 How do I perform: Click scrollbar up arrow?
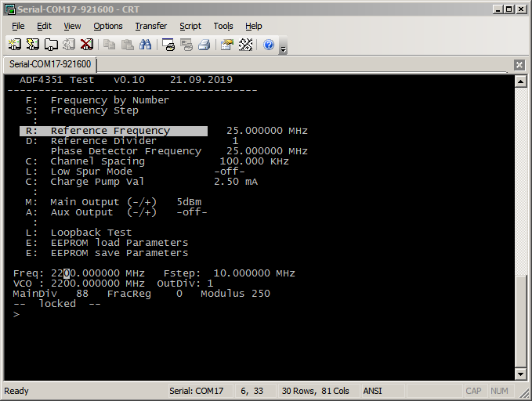[520, 81]
